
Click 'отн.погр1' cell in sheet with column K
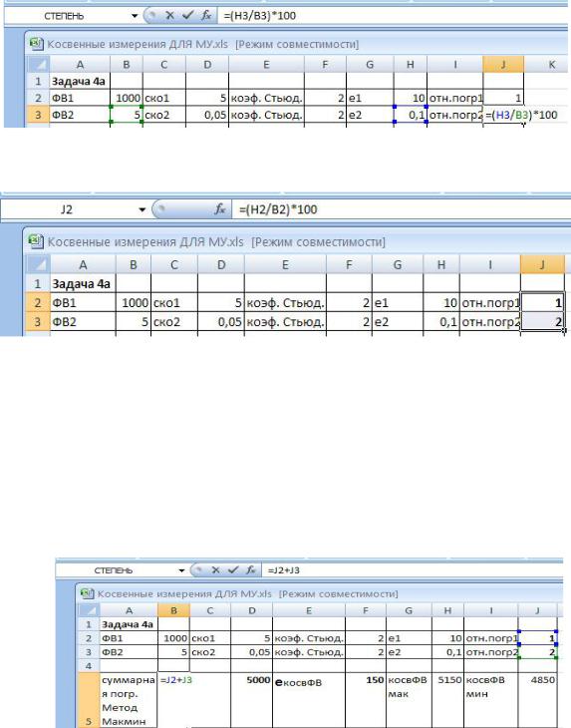[x=455, y=98]
